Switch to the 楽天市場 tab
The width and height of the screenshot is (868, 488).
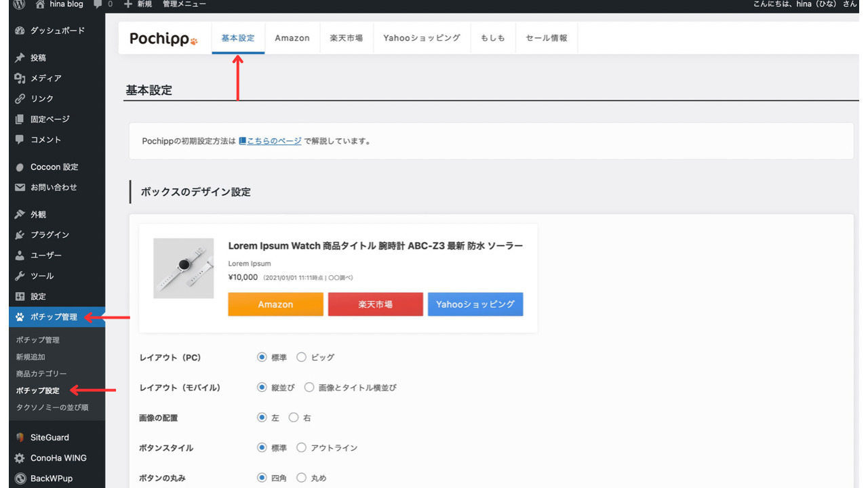click(x=347, y=38)
